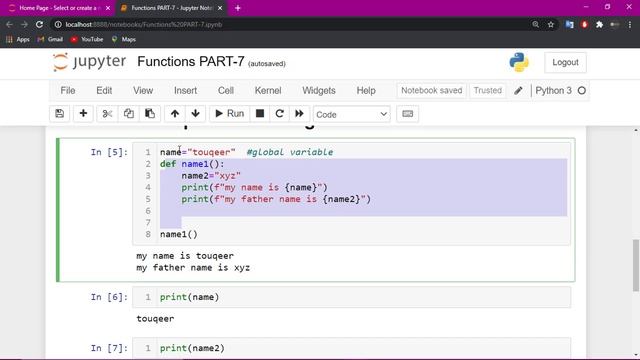This screenshot has height=360, width=640.
Task: Bookmark this page with the star icon
Action: 551,24
